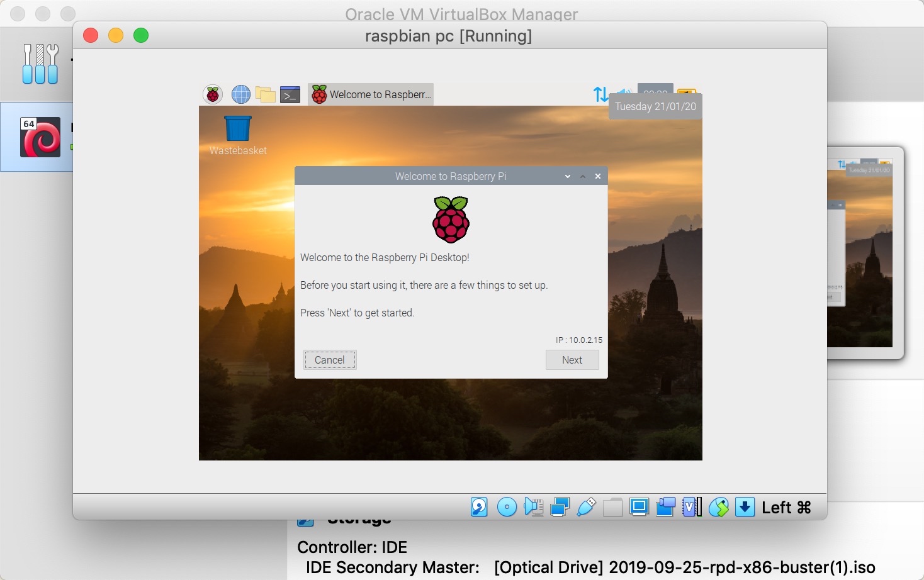Click the mouse integration status icon

click(718, 507)
